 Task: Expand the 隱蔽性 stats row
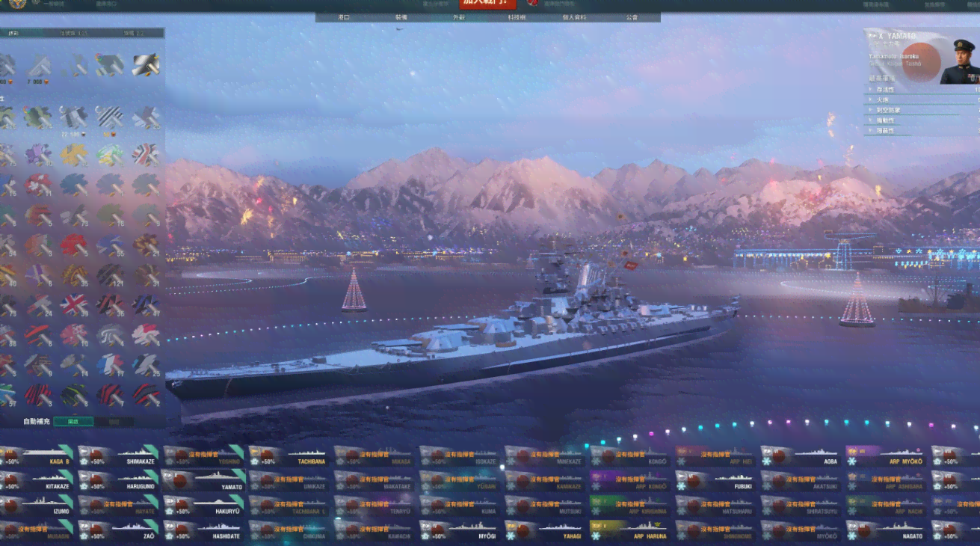tap(922, 130)
